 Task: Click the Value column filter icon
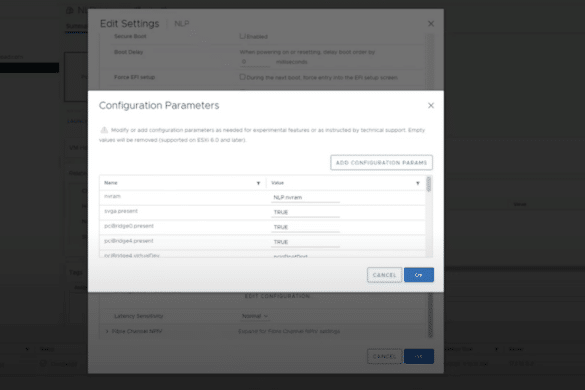click(417, 183)
